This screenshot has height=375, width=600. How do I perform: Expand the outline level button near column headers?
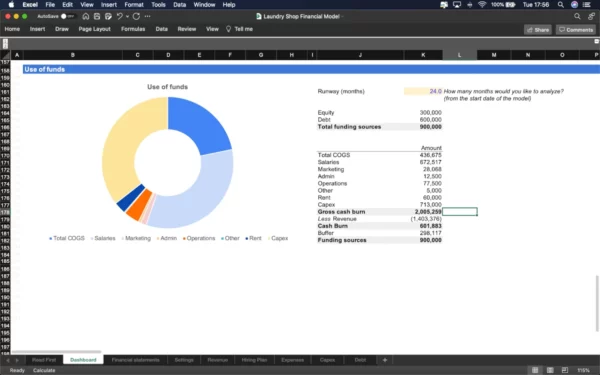(5, 44)
